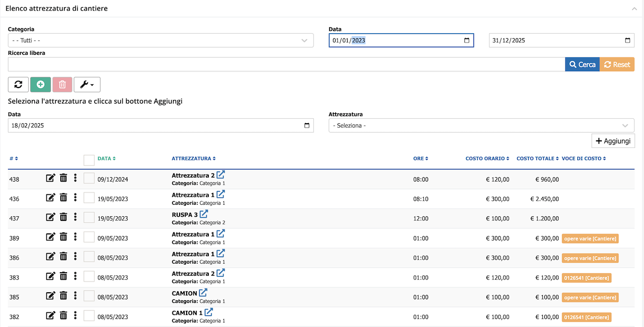The width and height of the screenshot is (644, 327).
Task: Open calendar picker on the 01/01/2023 date field
Action: (x=466, y=40)
